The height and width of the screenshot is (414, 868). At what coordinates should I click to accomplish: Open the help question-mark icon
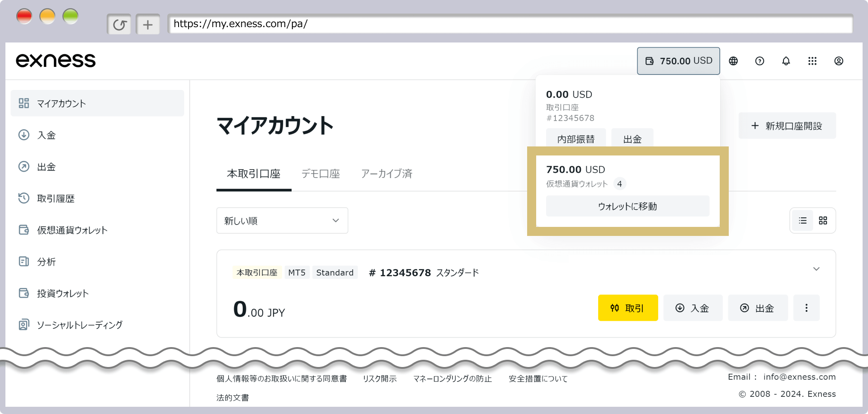coord(759,61)
